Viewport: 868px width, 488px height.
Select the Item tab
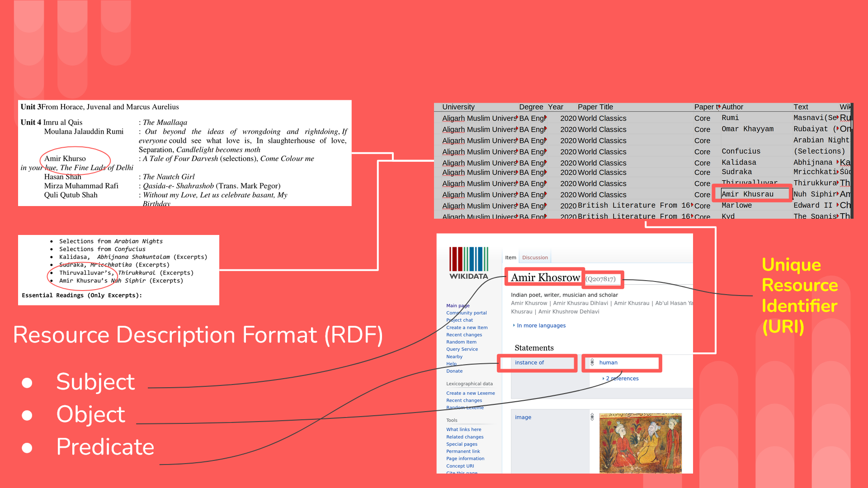pos(510,258)
